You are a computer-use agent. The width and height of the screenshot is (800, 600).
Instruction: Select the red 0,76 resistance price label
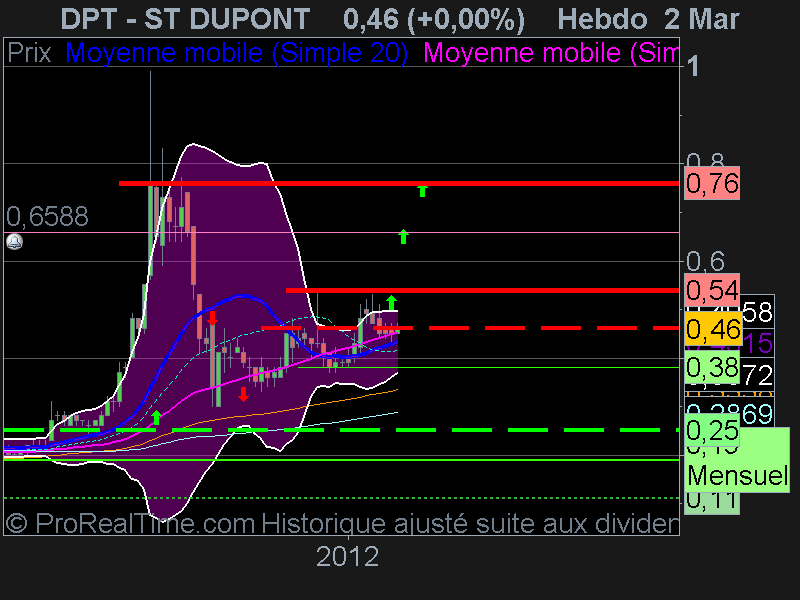coord(712,183)
